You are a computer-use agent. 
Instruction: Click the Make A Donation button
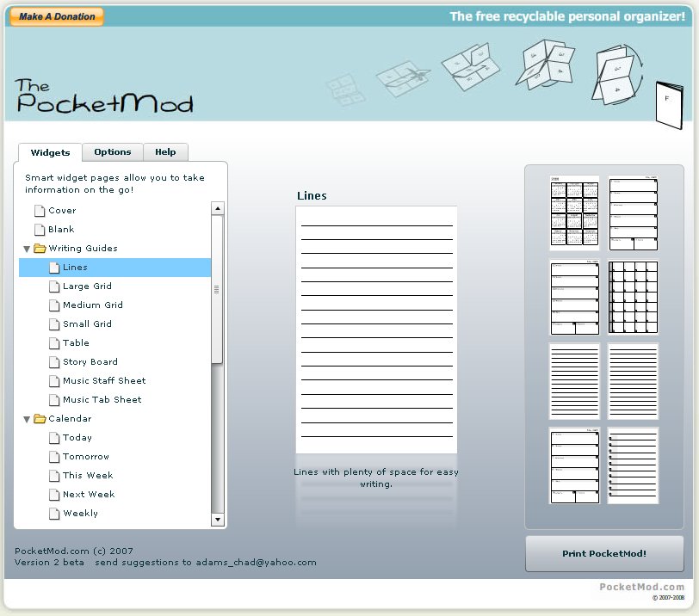[x=57, y=16]
